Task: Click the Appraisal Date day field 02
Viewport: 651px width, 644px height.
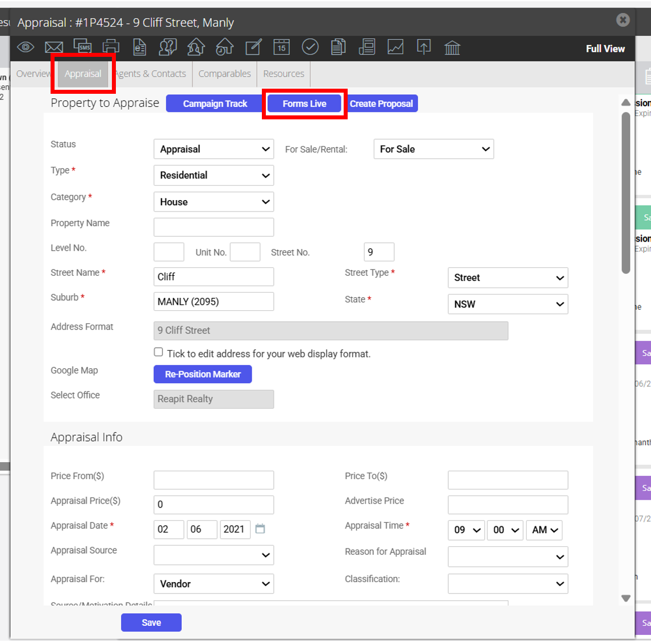Action: pyautogui.click(x=169, y=529)
